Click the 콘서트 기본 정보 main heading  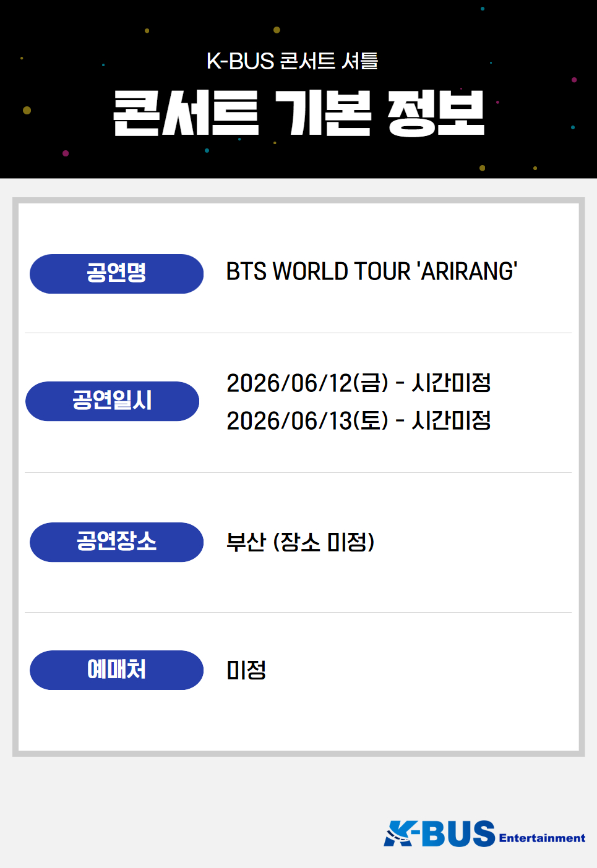(x=299, y=113)
